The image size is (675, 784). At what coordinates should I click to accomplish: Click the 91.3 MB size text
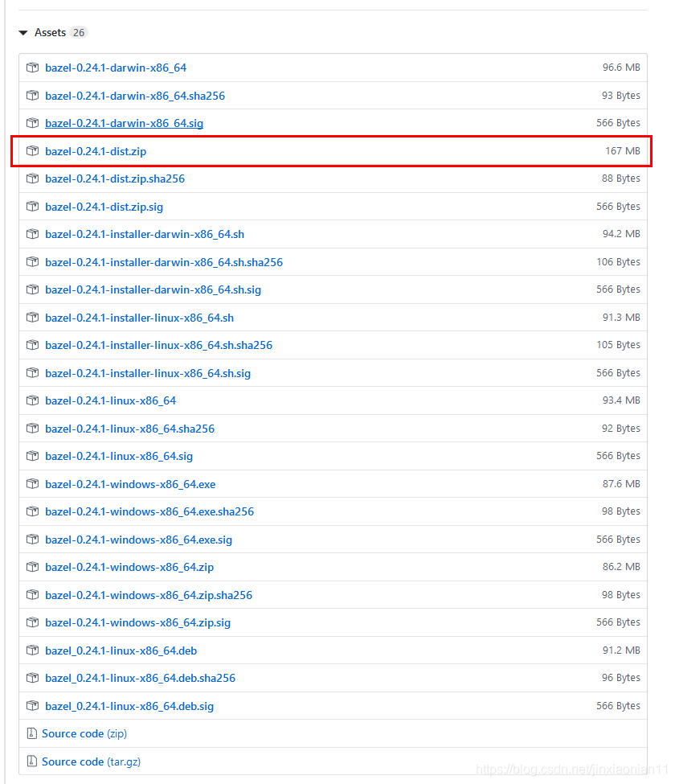click(x=621, y=317)
